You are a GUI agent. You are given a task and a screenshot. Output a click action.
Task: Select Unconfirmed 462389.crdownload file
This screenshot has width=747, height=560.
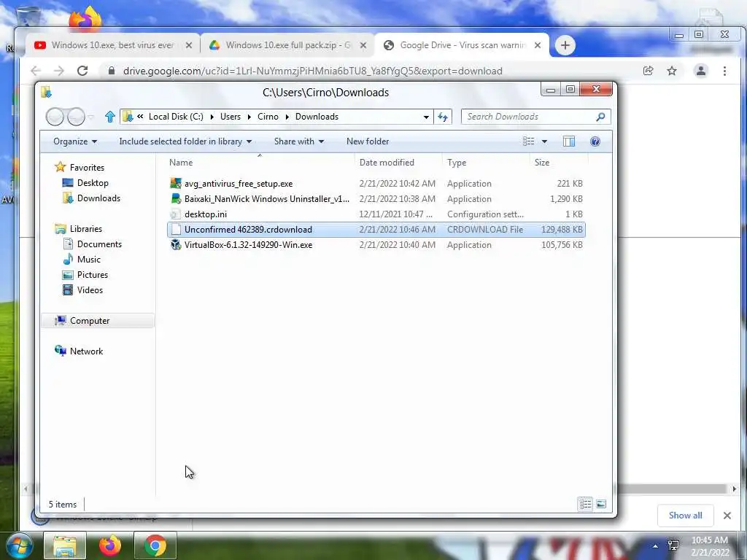(376, 230)
